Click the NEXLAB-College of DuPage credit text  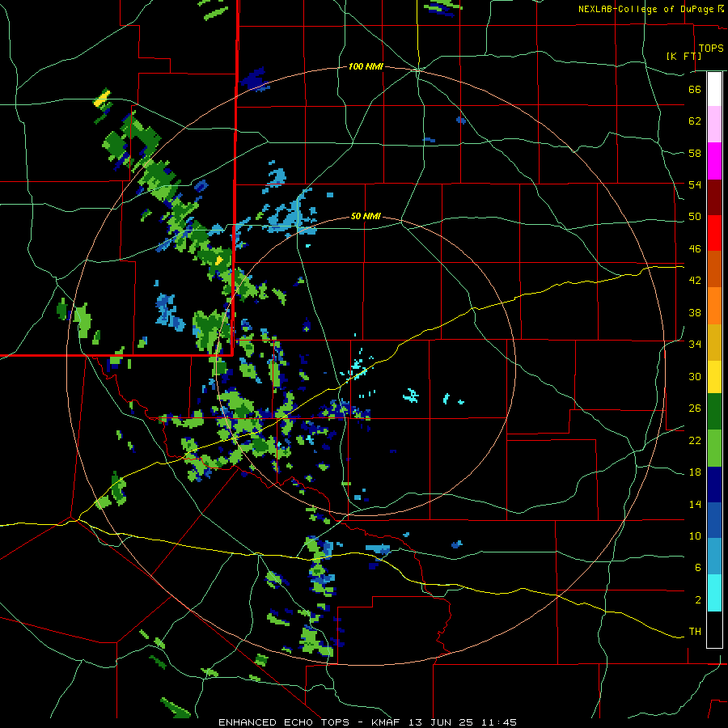[645, 9]
